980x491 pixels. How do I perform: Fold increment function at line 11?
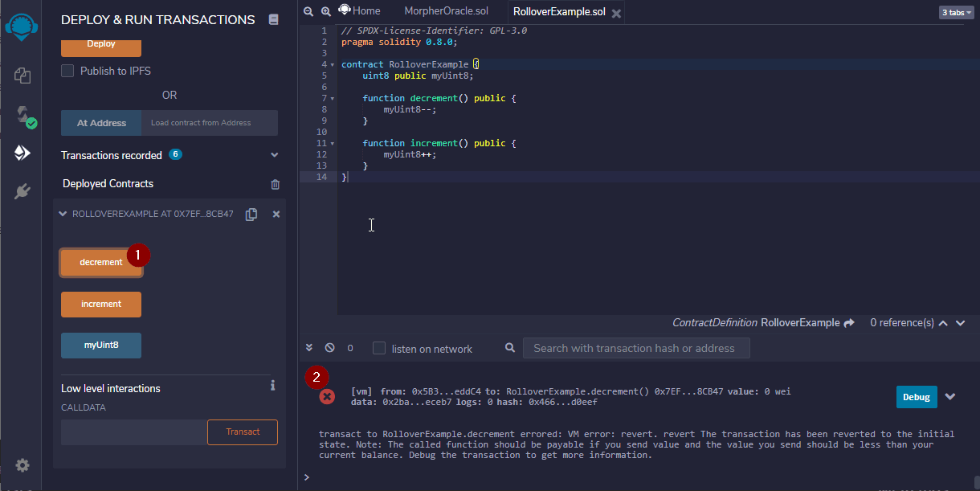coord(332,143)
